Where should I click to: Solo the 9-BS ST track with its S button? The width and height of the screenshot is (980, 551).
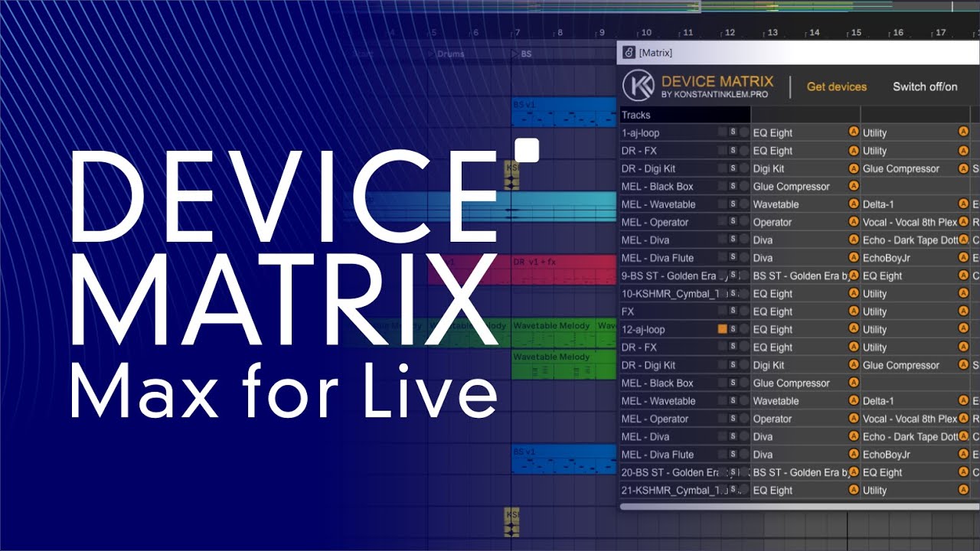(733, 275)
